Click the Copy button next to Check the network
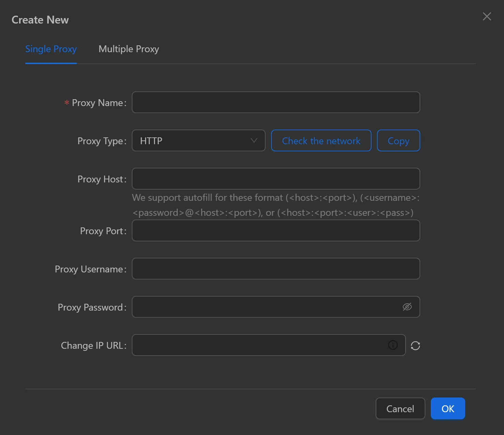The width and height of the screenshot is (504, 435). [398, 140]
